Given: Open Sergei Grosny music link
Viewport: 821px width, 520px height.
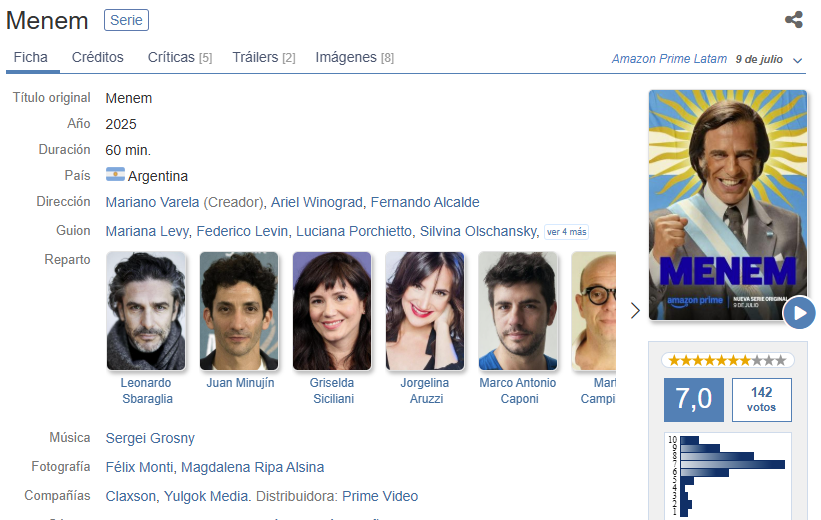Looking at the screenshot, I should point(150,438).
